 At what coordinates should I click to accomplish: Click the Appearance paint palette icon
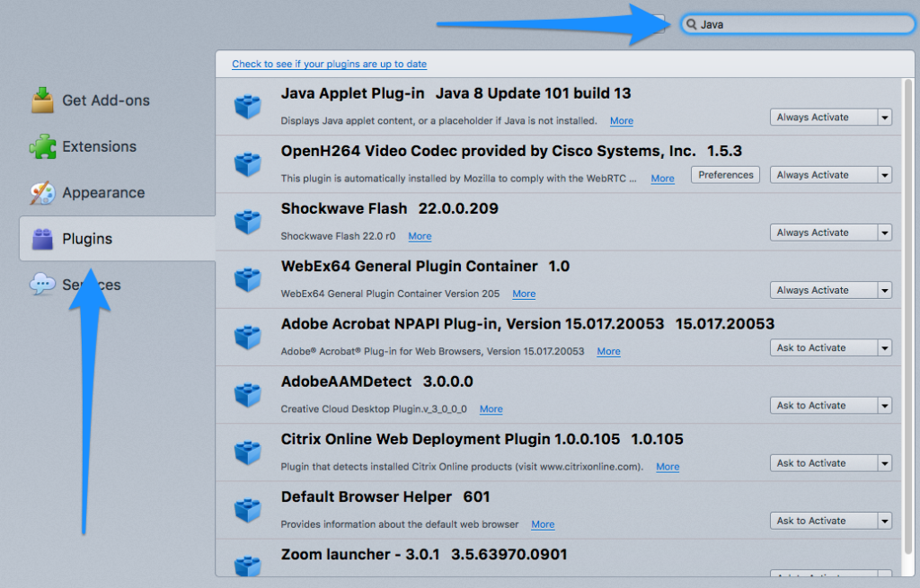pos(43,192)
